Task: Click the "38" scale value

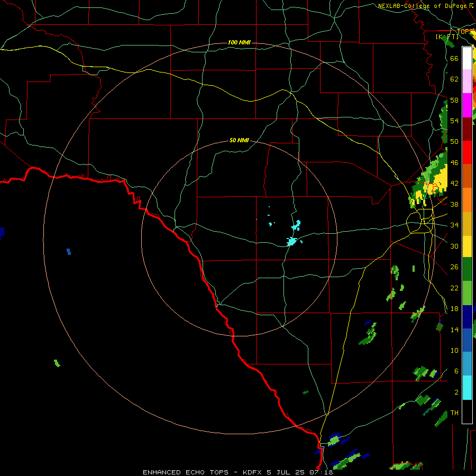Action: (454, 204)
